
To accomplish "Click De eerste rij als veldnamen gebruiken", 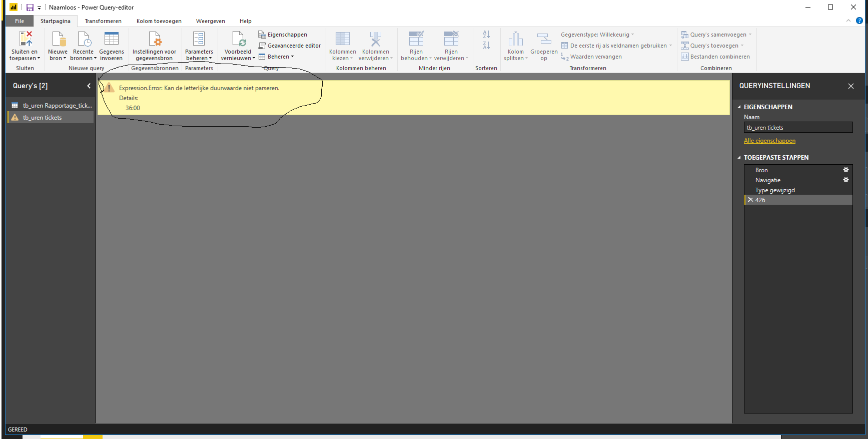I will 616,46.
